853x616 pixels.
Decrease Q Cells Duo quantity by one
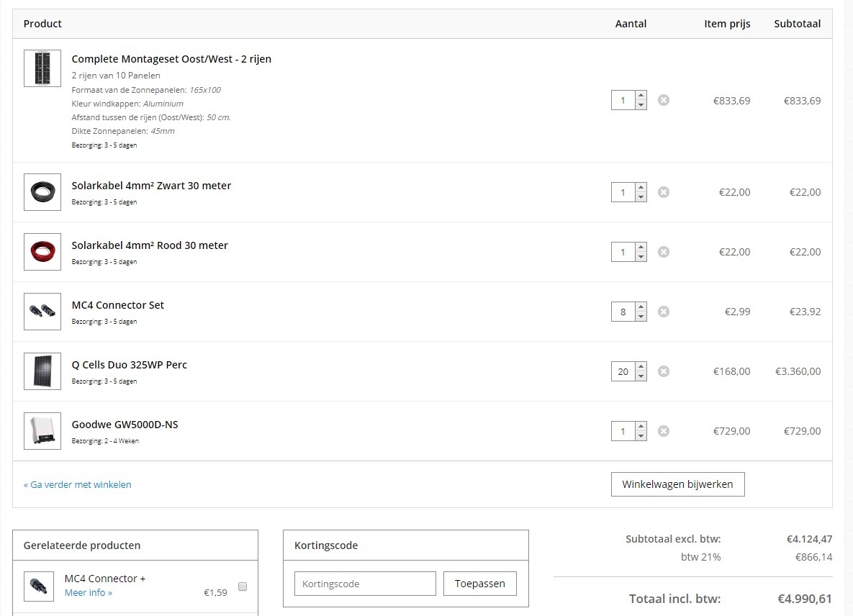click(641, 376)
